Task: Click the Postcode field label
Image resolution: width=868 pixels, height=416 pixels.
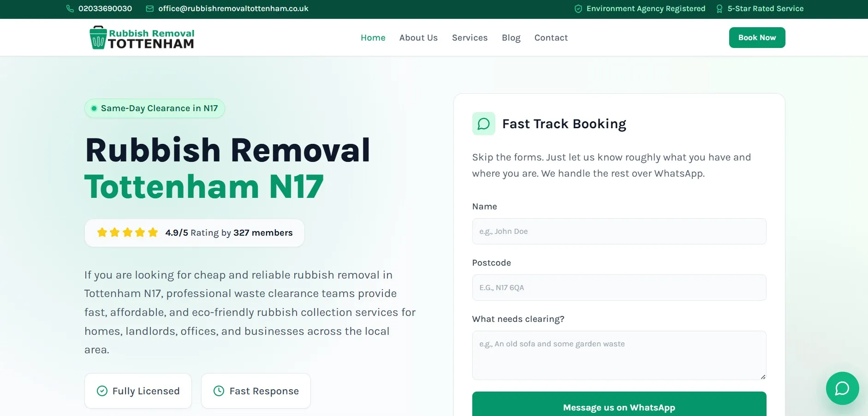Action: tap(491, 263)
